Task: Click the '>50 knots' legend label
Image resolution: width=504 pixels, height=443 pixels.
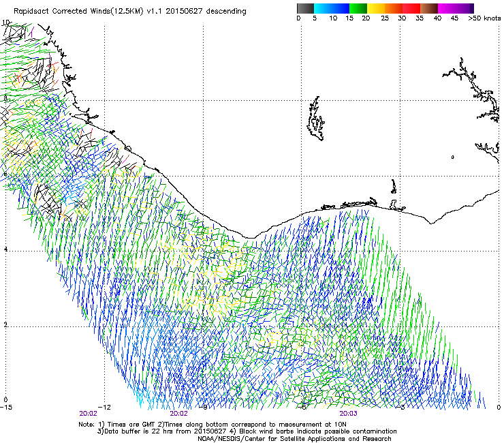Action: (x=484, y=18)
